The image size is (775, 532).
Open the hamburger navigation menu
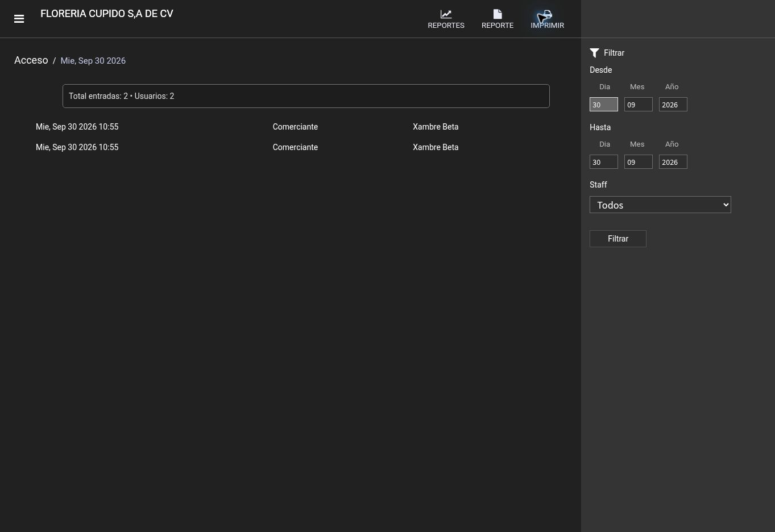(19, 19)
